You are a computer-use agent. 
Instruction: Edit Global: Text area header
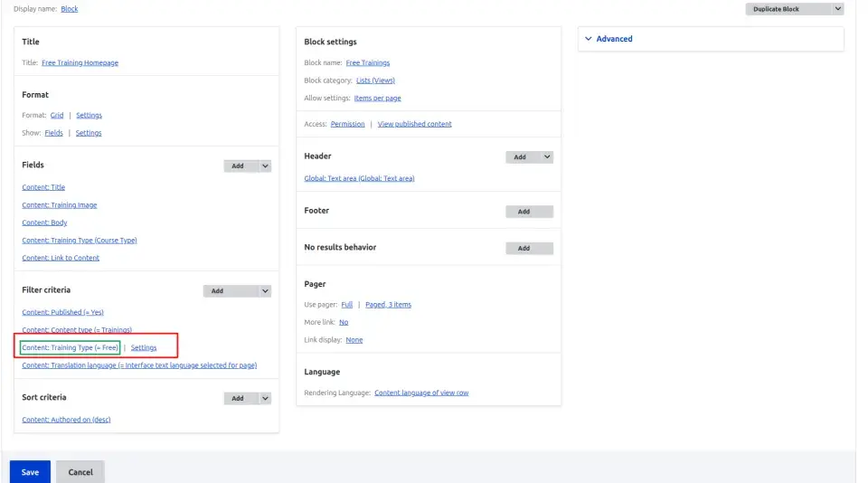coord(359,178)
